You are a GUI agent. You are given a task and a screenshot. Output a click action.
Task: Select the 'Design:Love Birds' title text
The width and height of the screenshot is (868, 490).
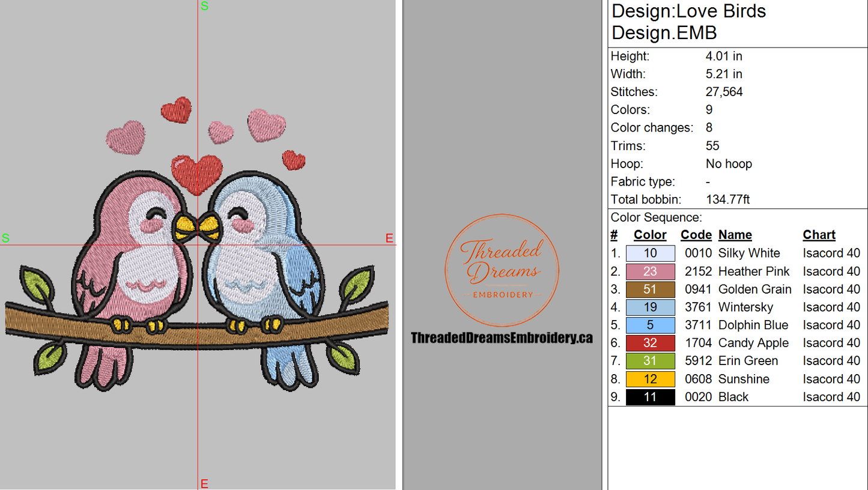pos(689,11)
